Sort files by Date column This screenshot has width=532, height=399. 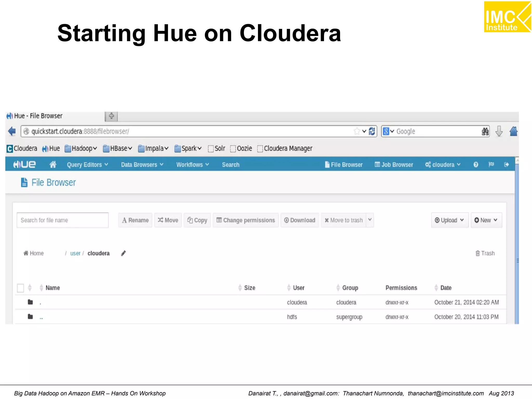tap(443, 288)
